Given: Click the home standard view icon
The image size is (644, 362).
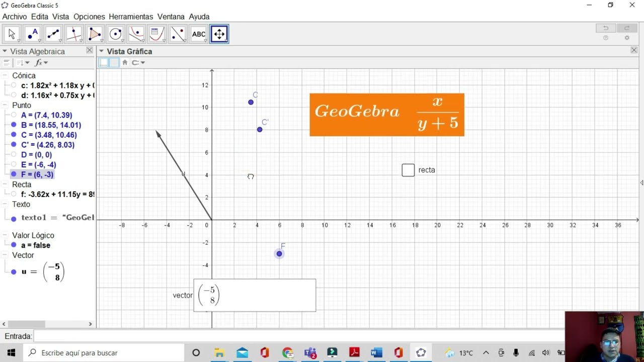Looking at the screenshot, I should coord(125,62).
